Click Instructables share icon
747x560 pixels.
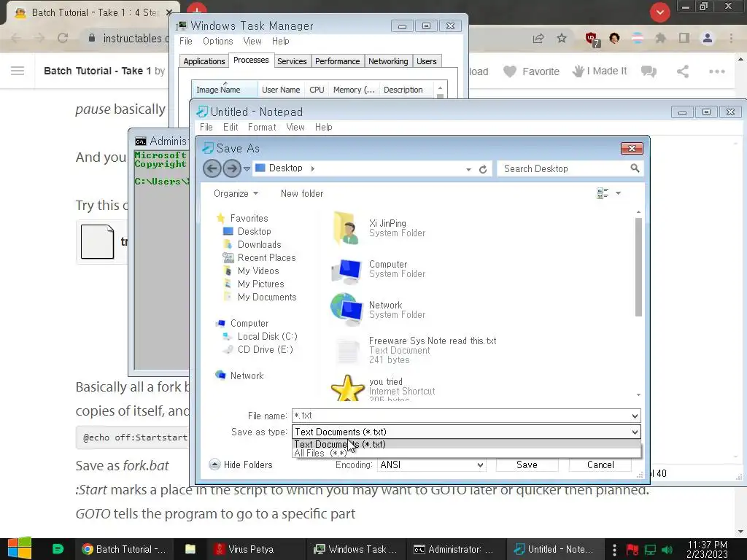tap(683, 71)
